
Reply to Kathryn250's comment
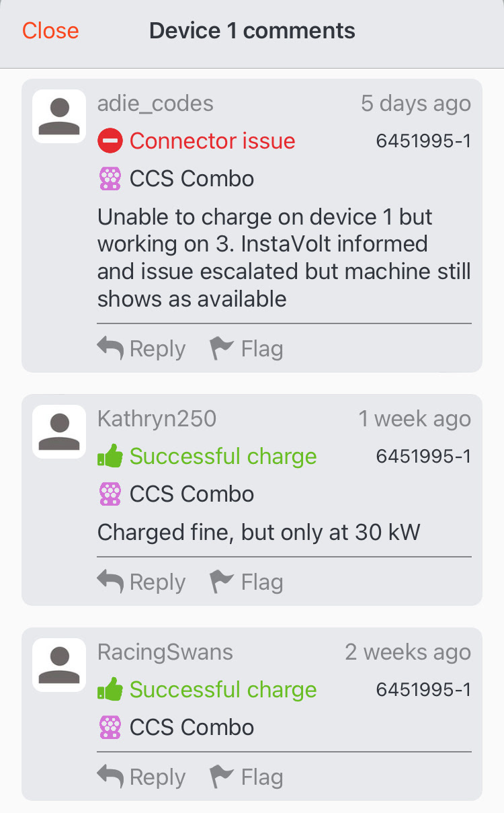(141, 582)
